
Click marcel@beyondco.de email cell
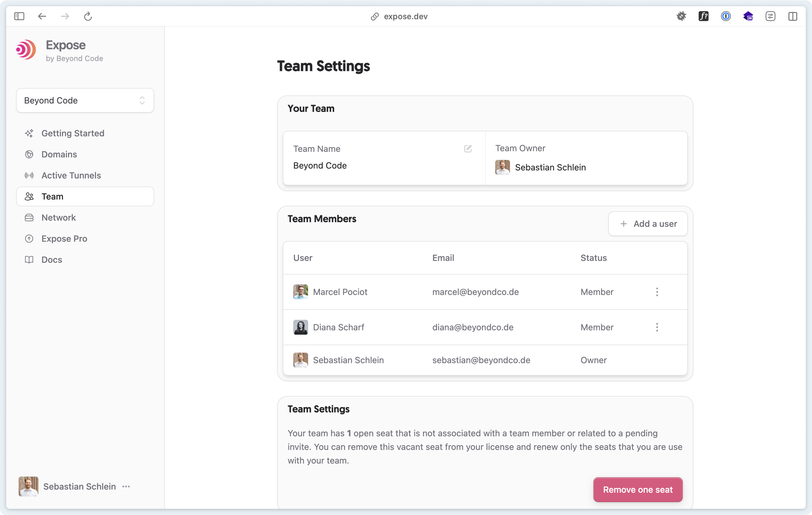(475, 292)
